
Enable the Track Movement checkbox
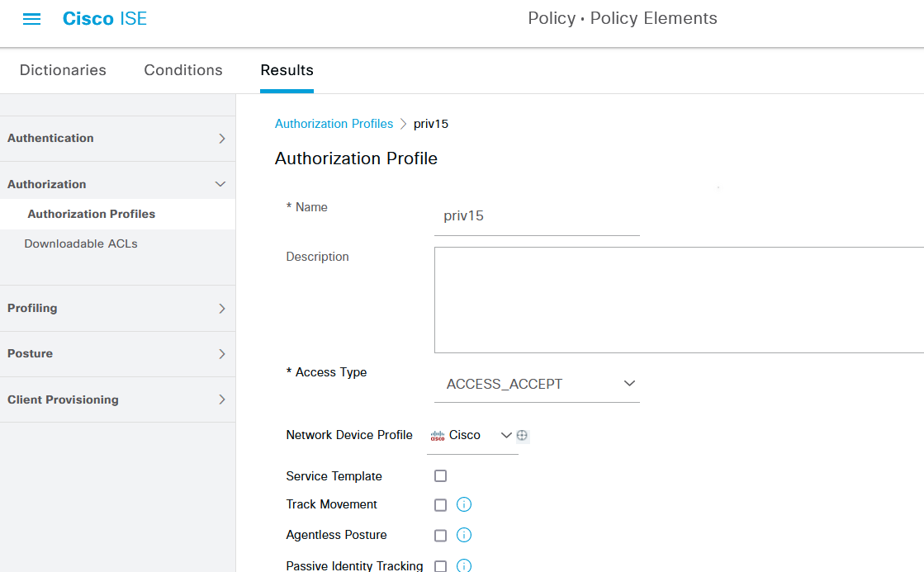coord(440,505)
